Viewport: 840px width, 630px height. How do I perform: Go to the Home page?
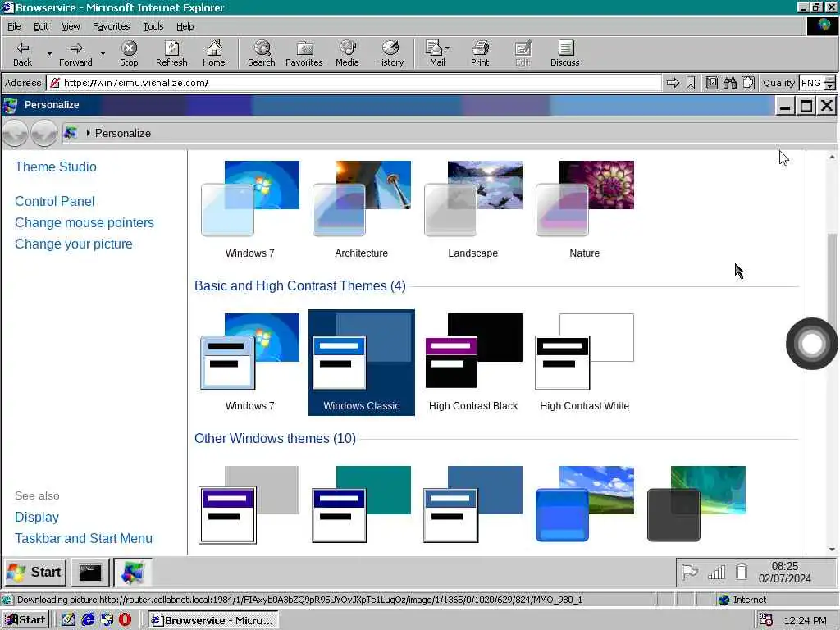click(214, 53)
